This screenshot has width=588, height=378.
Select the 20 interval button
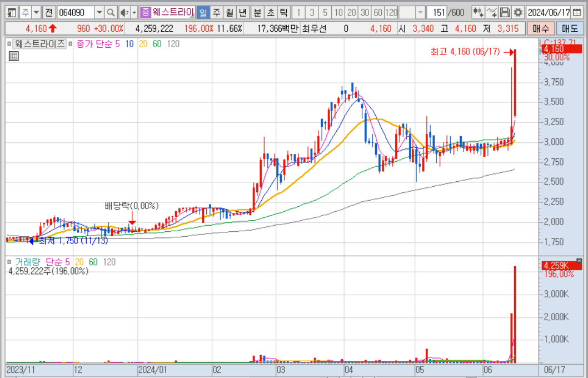(x=351, y=12)
